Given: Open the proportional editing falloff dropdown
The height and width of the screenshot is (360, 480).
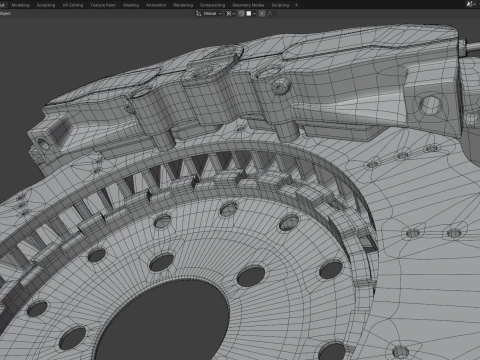Looking at the screenshot, I should point(271,14).
